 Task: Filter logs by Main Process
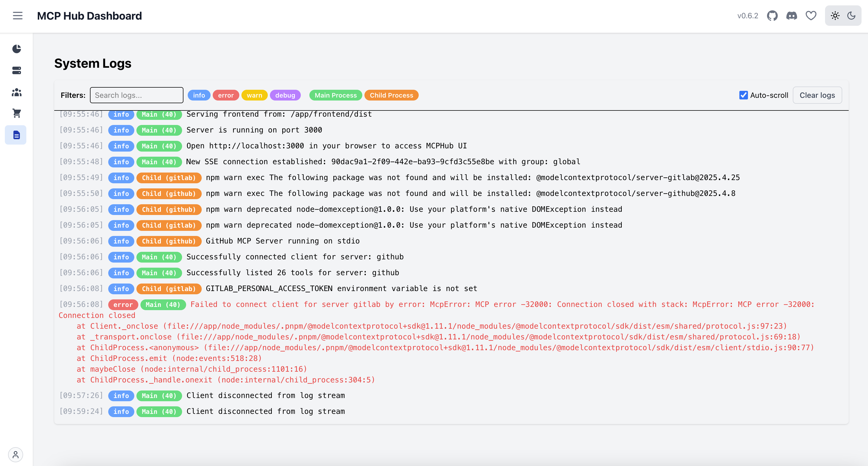pos(335,95)
